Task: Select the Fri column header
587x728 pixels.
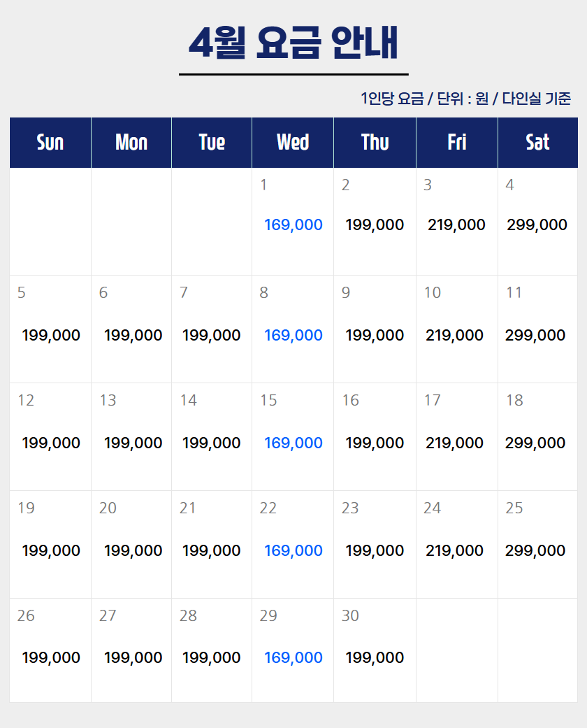Action: tap(457, 143)
